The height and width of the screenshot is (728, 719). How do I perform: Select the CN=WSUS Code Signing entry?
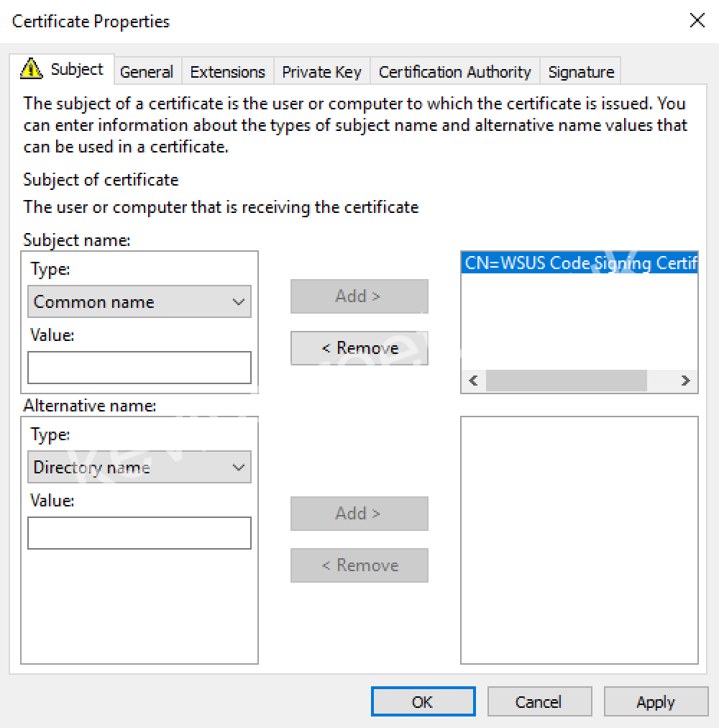pos(579,263)
